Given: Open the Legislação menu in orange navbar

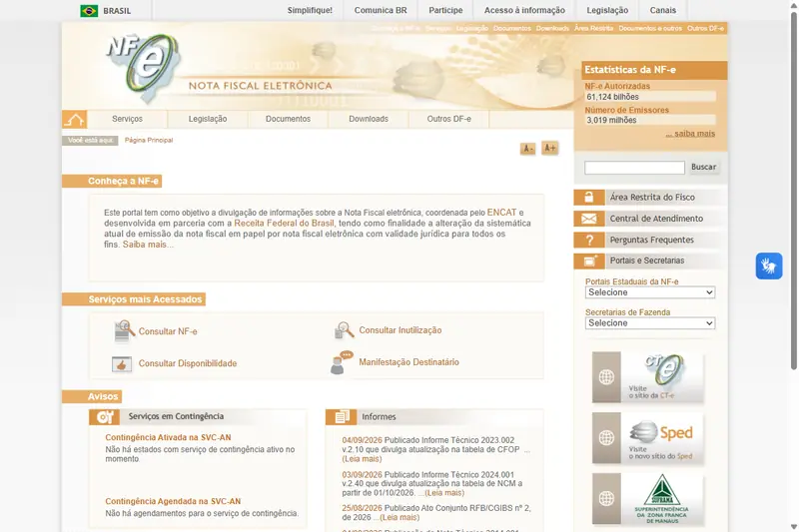Looking at the screenshot, I should [208, 119].
